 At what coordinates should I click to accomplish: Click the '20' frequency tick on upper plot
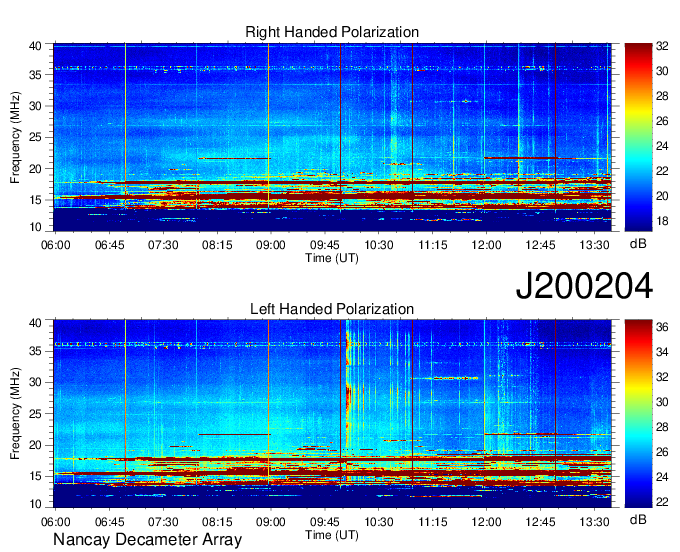pyautogui.click(x=35, y=169)
